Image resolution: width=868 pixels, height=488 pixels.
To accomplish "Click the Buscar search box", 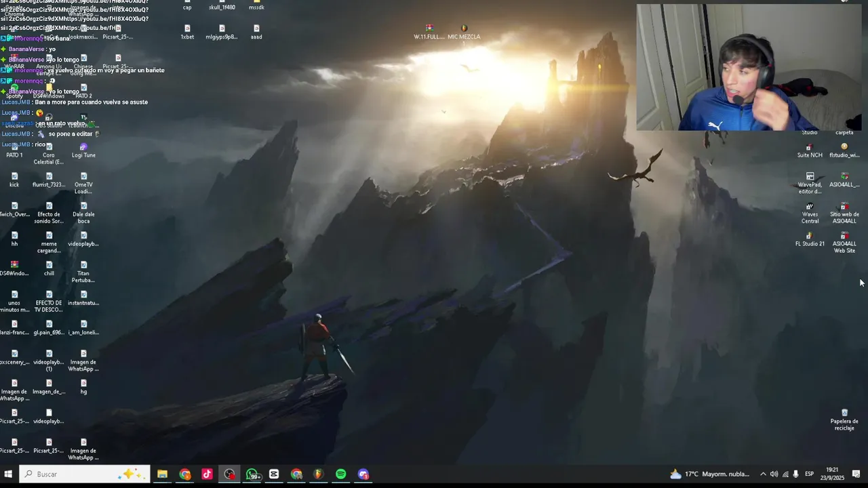I will pos(84,474).
